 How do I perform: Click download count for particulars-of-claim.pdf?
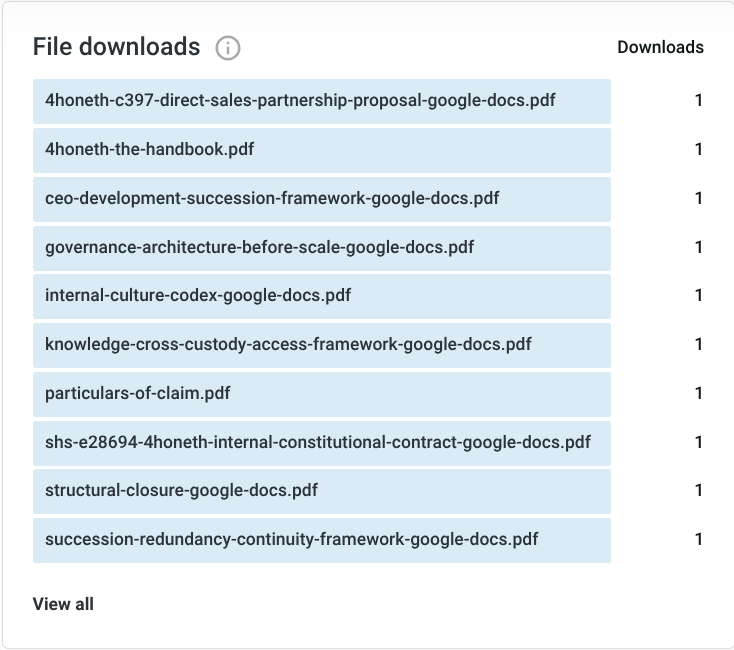pos(699,393)
